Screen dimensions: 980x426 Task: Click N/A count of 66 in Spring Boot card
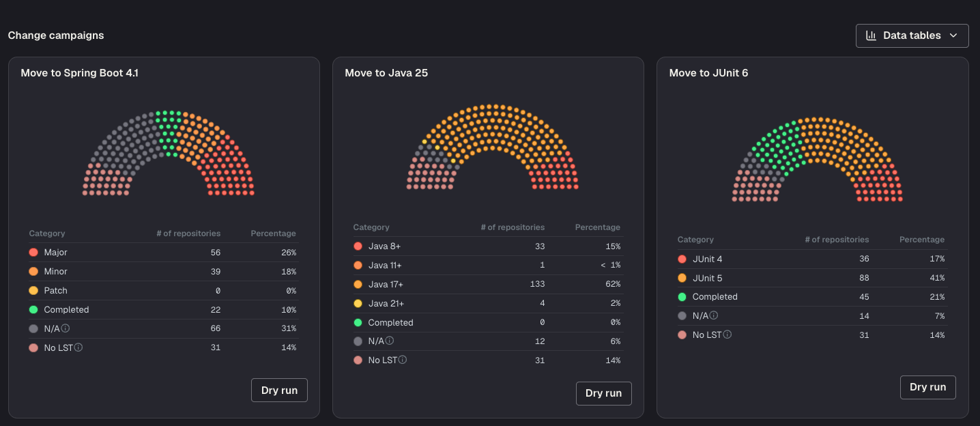[215, 328]
